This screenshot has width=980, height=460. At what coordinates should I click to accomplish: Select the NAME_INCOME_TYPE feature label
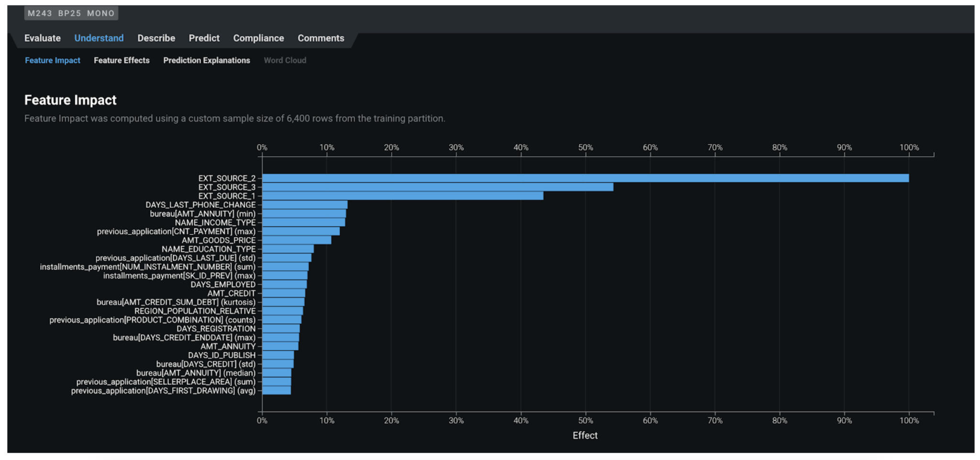point(215,223)
